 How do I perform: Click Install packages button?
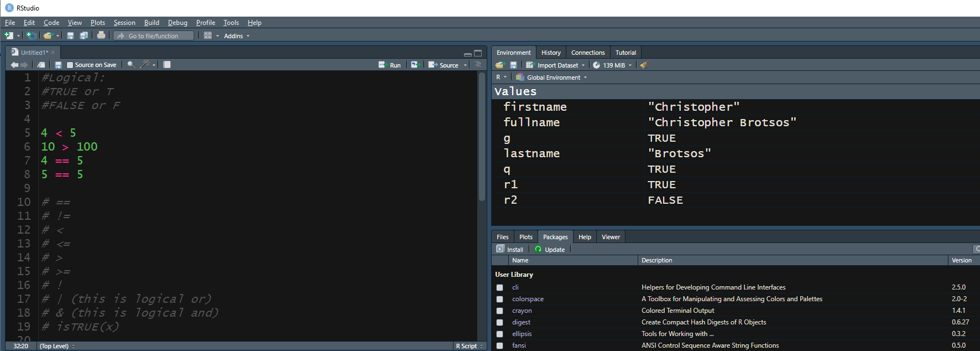coord(509,249)
